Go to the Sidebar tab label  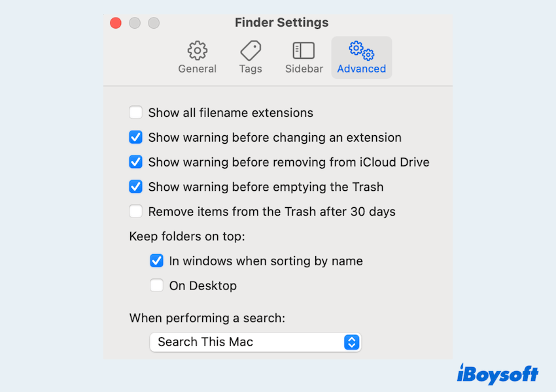304,69
